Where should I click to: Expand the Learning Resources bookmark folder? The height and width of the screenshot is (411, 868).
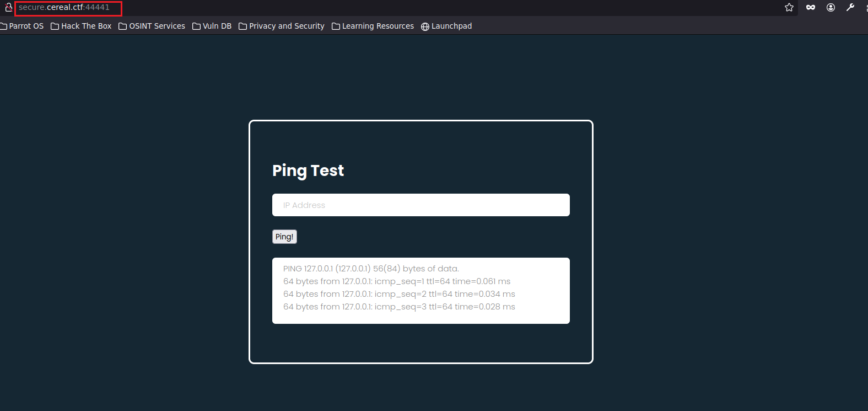click(373, 26)
